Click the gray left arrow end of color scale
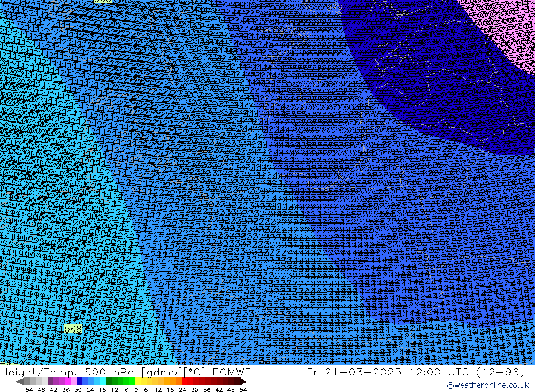 [x=19, y=381]
